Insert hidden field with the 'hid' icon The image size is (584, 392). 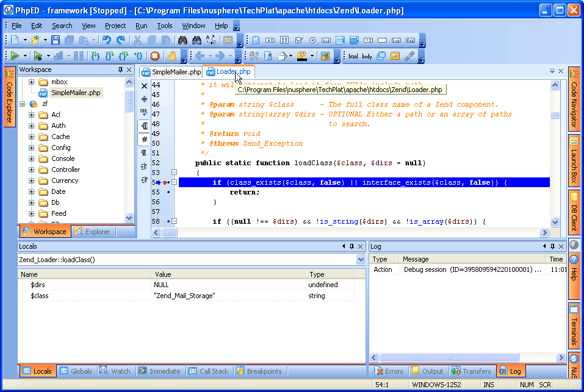[x=326, y=40]
